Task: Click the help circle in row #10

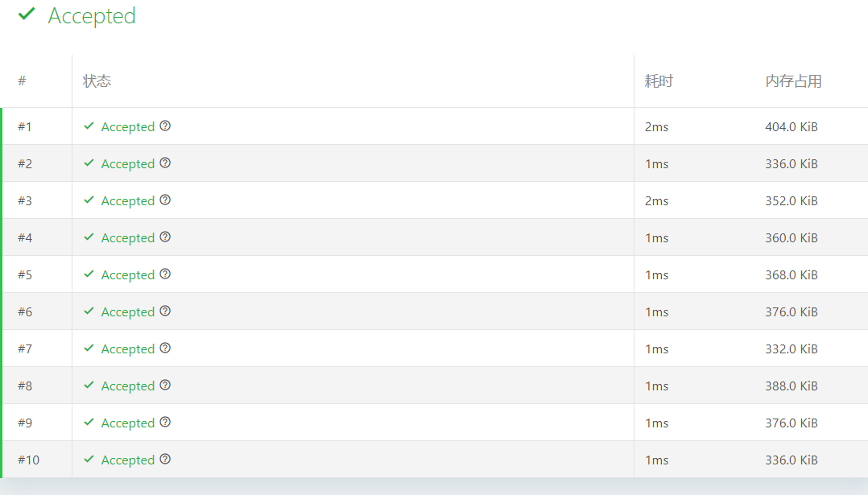Action: [165, 460]
